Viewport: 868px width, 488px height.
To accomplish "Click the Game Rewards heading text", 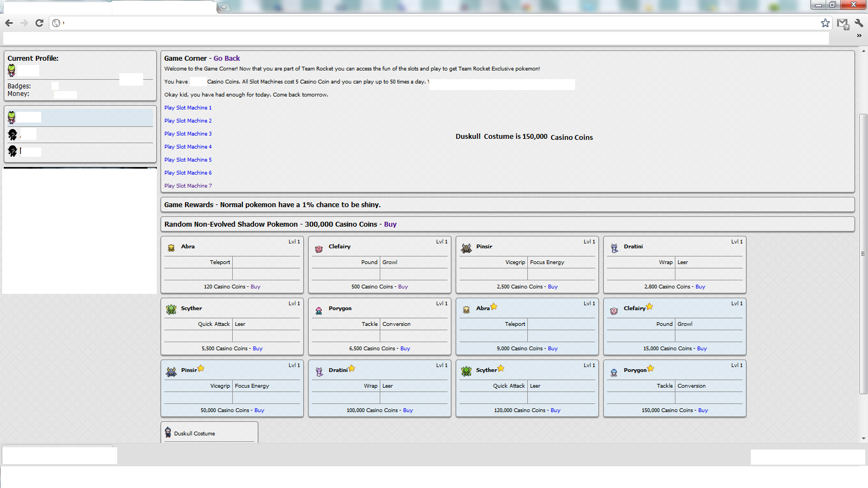I will click(x=272, y=205).
